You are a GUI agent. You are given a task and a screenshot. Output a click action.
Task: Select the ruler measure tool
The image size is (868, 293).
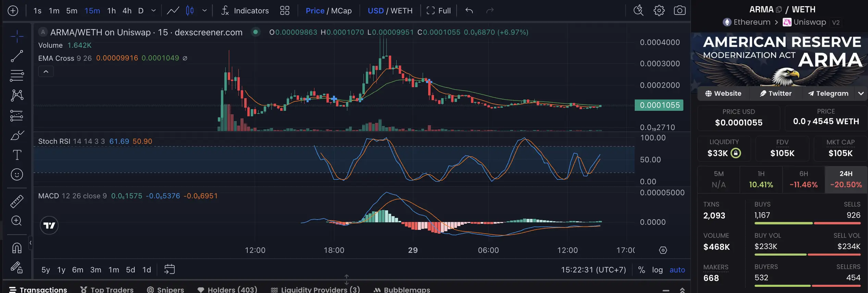pyautogui.click(x=17, y=201)
